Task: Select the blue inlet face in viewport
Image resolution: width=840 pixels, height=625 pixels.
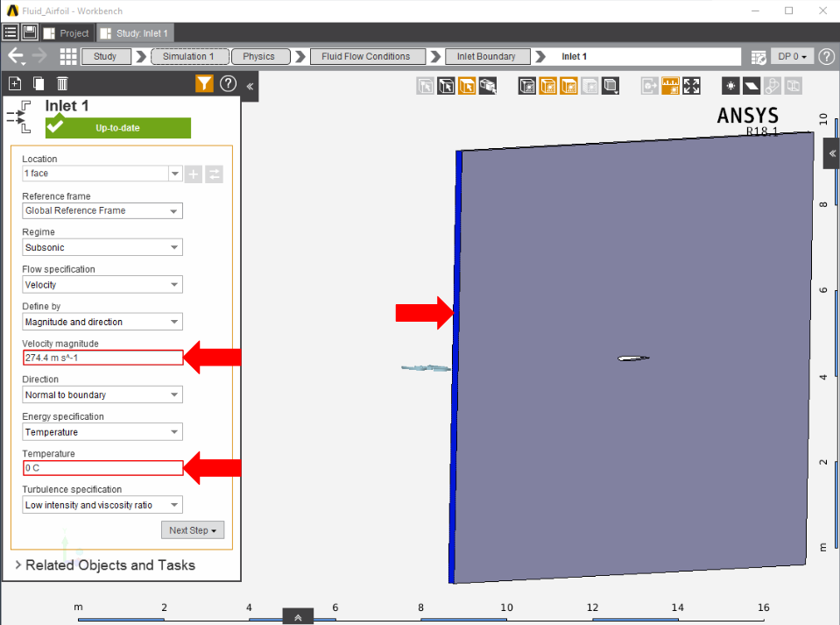Action: click(x=455, y=366)
